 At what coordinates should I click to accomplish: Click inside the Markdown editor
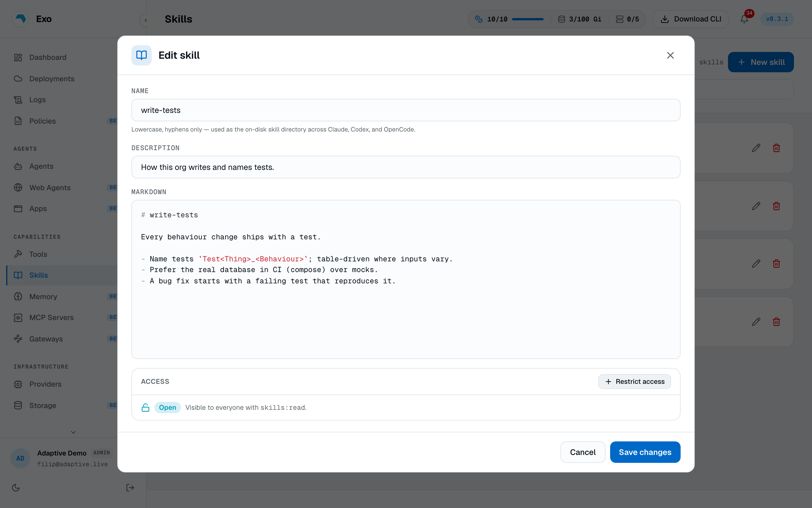406,279
